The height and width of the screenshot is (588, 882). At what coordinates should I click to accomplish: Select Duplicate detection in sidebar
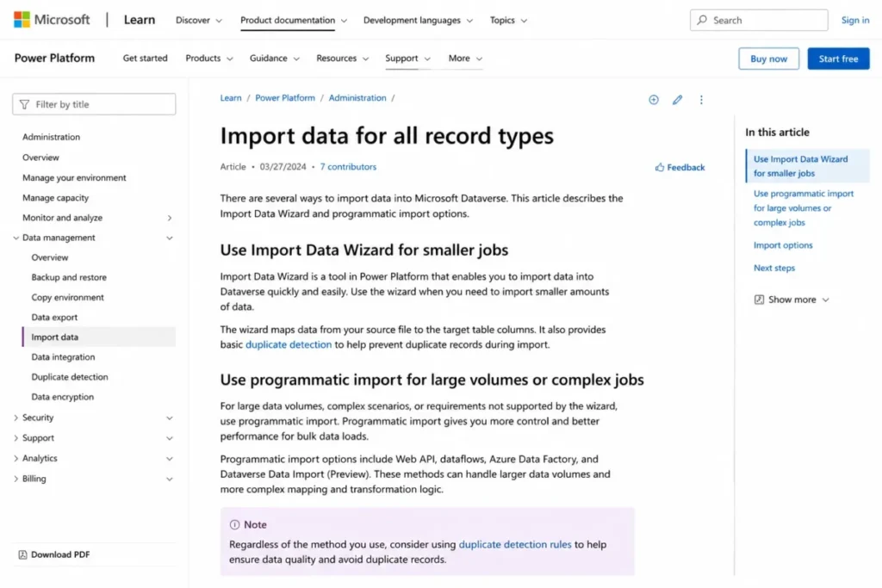pyautogui.click(x=70, y=376)
